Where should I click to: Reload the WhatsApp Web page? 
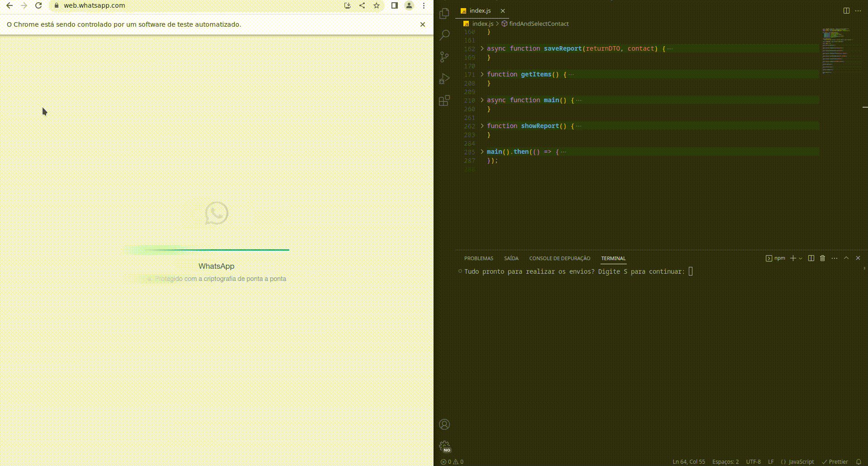(38, 5)
